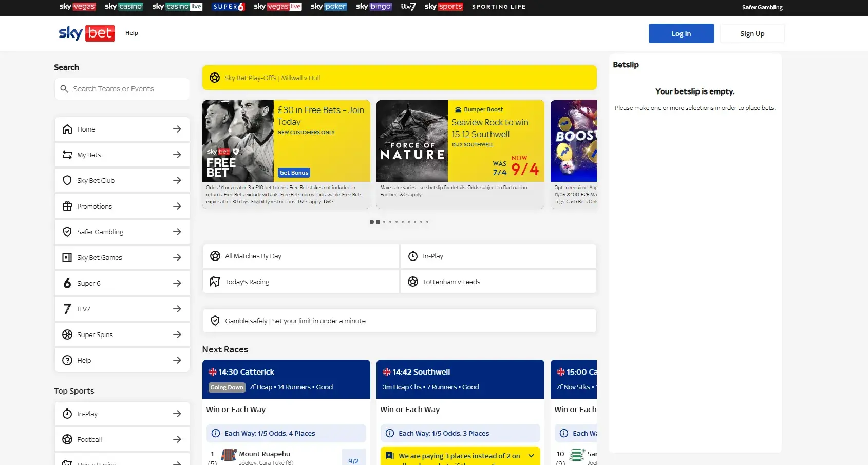Open the ITV7 logo in top bar
The width and height of the screenshot is (868, 465).
pos(408,7)
